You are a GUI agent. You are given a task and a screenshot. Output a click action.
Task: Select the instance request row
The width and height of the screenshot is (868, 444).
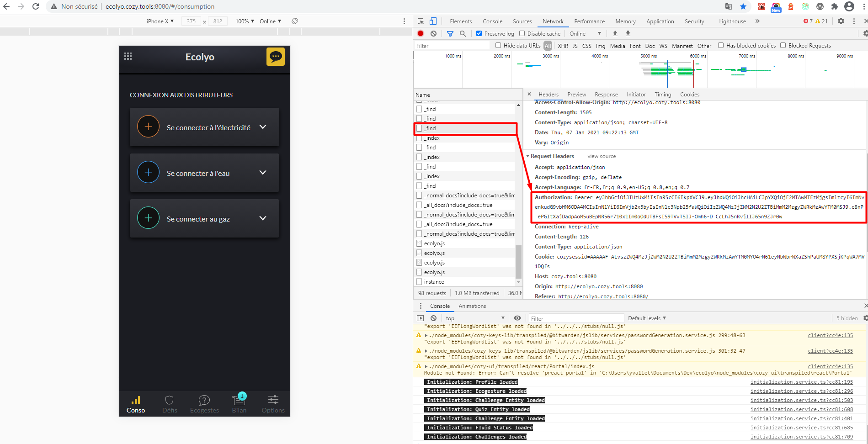point(465,282)
